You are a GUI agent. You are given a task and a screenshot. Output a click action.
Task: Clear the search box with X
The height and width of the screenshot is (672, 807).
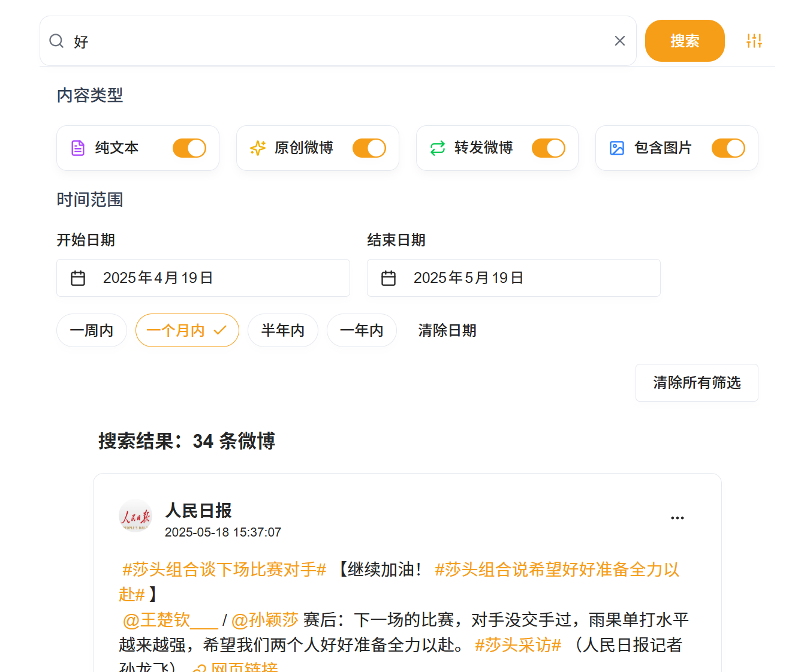click(x=620, y=41)
